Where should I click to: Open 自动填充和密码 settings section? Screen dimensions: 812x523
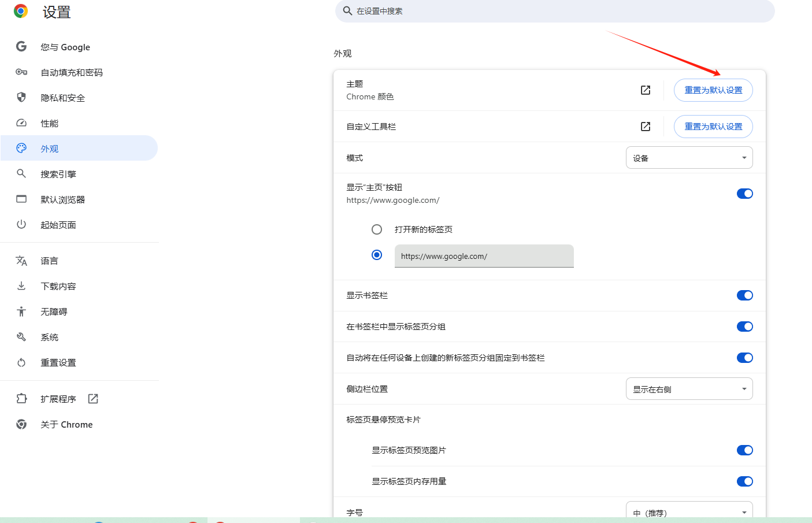pos(79,72)
